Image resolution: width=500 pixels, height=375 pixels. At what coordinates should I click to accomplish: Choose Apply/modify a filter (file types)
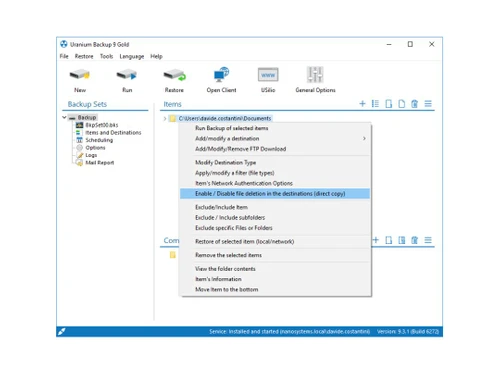[x=275, y=173]
